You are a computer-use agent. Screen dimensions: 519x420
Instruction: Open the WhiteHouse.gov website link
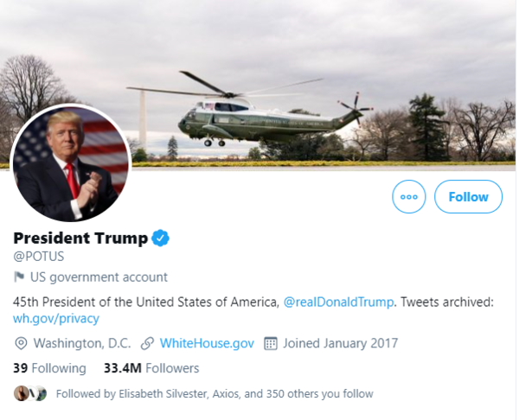[207, 344]
